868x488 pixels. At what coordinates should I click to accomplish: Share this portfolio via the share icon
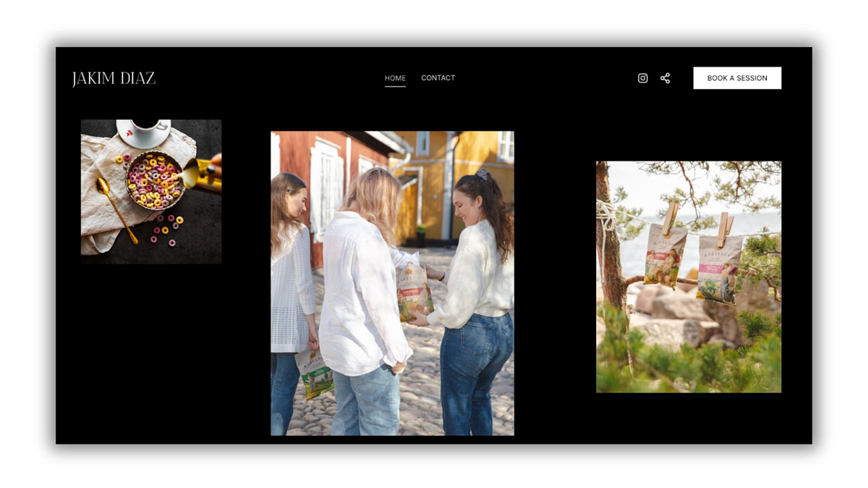tap(665, 77)
